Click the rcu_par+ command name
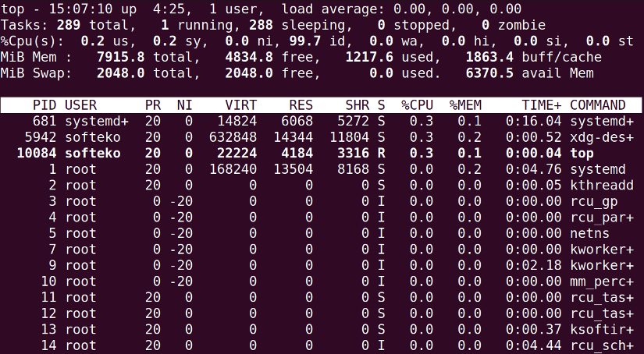 pos(602,218)
